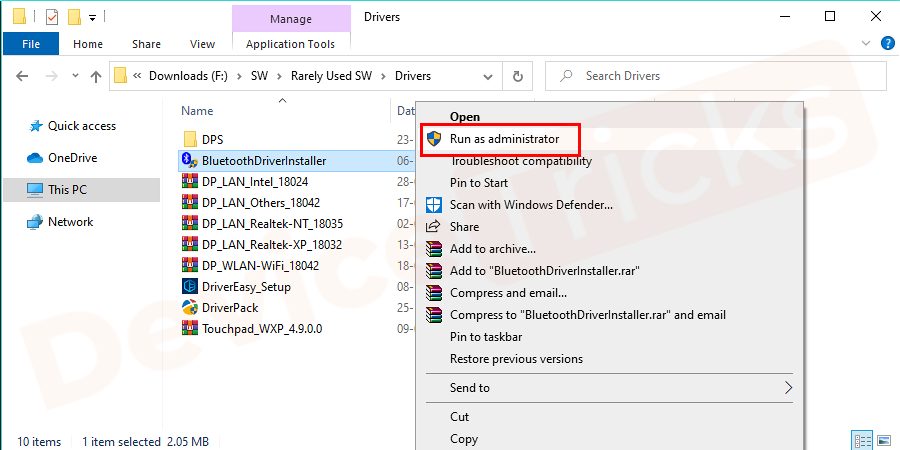The height and width of the screenshot is (450, 900).
Task: Click the Rarely Used SW breadcrumb
Action: (331, 76)
